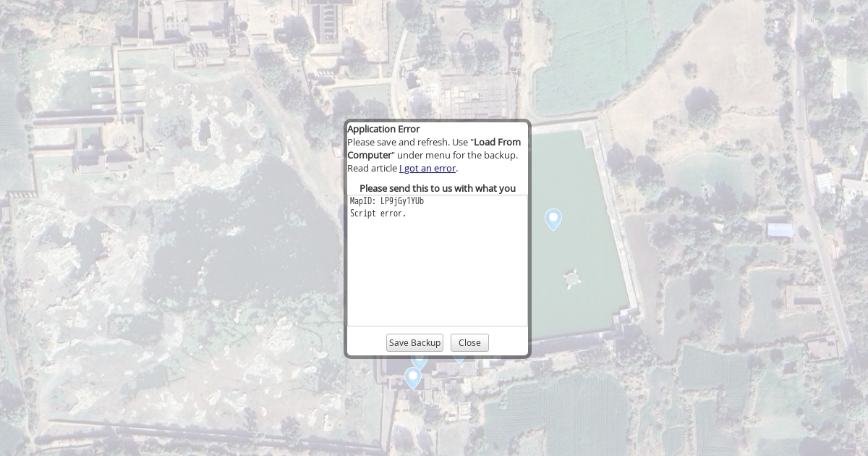Viewport: 868px width, 456px height.
Task: Click the small island in the water tank
Action: (572, 277)
